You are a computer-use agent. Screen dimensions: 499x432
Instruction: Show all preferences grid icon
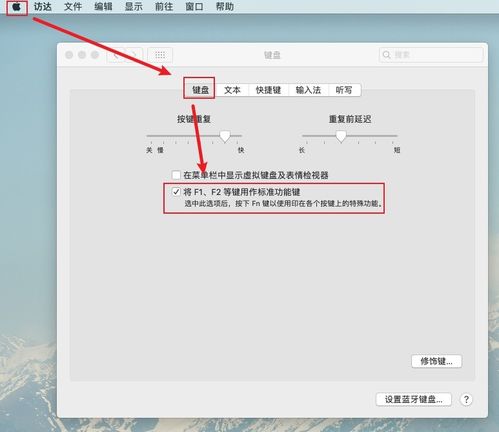(x=160, y=55)
